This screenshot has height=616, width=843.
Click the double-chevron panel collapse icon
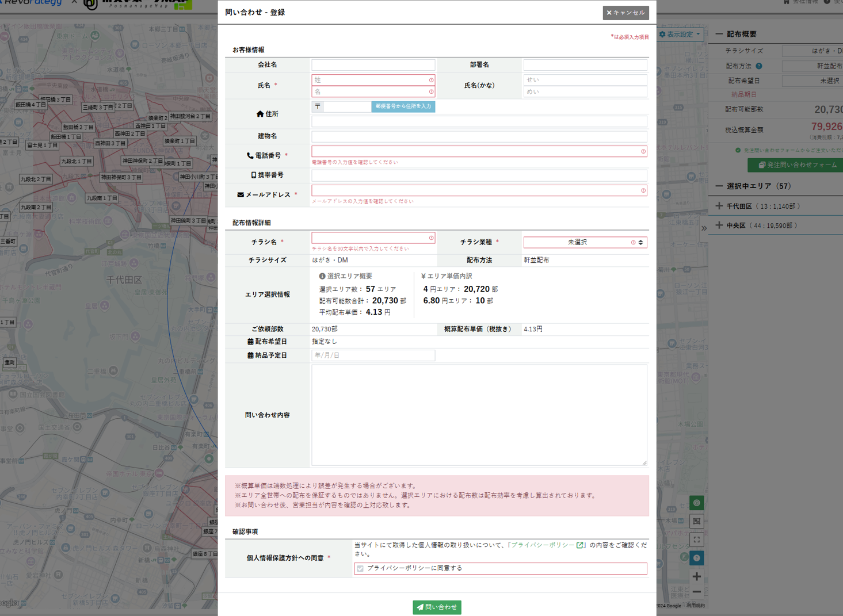(704, 228)
